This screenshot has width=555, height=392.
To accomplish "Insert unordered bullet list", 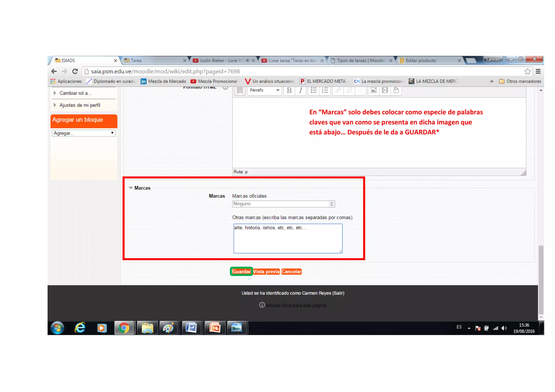I will pyautogui.click(x=314, y=90).
